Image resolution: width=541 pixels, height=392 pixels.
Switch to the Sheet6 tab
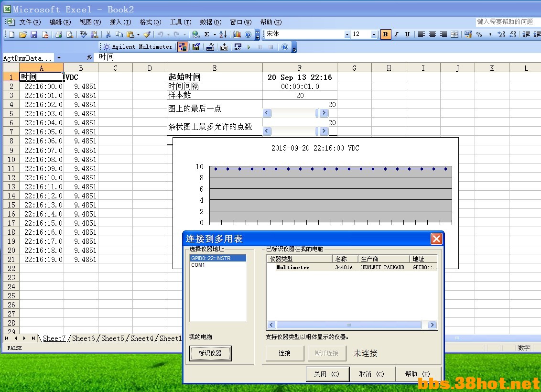pos(83,338)
